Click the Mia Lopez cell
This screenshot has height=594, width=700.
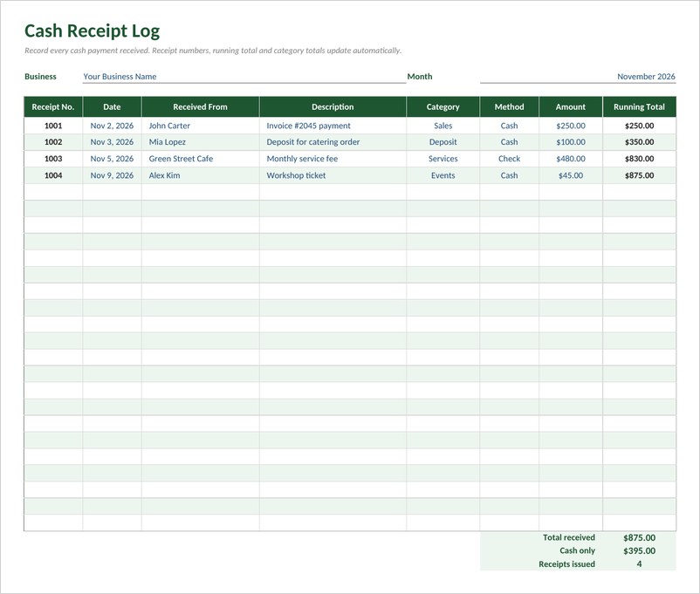click(x=201, y=142)
